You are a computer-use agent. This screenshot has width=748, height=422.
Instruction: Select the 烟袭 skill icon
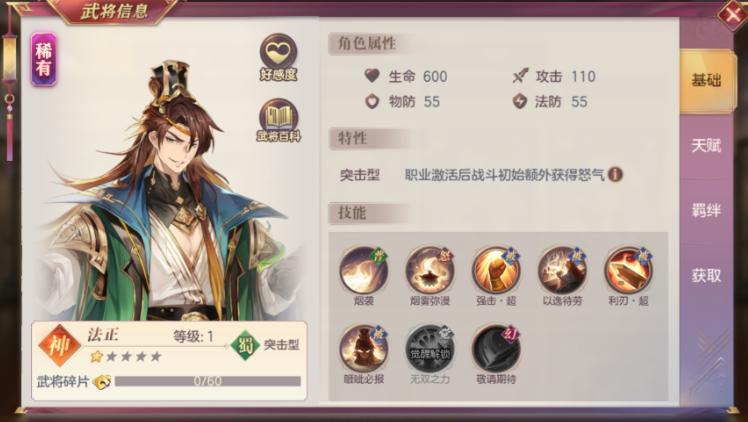364,271
